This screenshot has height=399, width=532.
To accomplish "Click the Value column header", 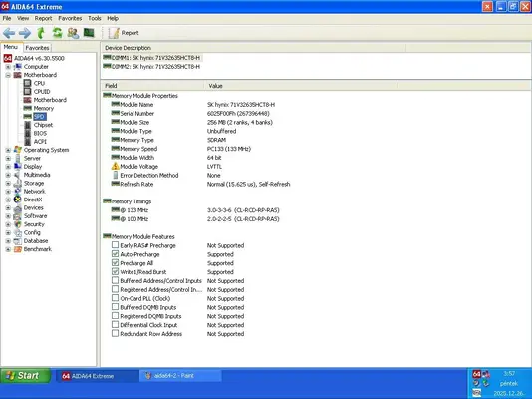I will (x=301, y=86).
